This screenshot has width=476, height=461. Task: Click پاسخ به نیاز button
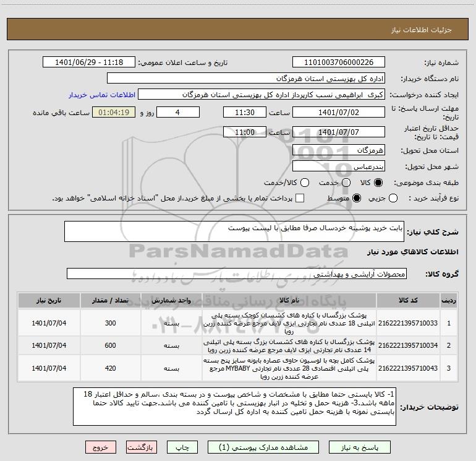pyautogui.click(x=360, y=447)
